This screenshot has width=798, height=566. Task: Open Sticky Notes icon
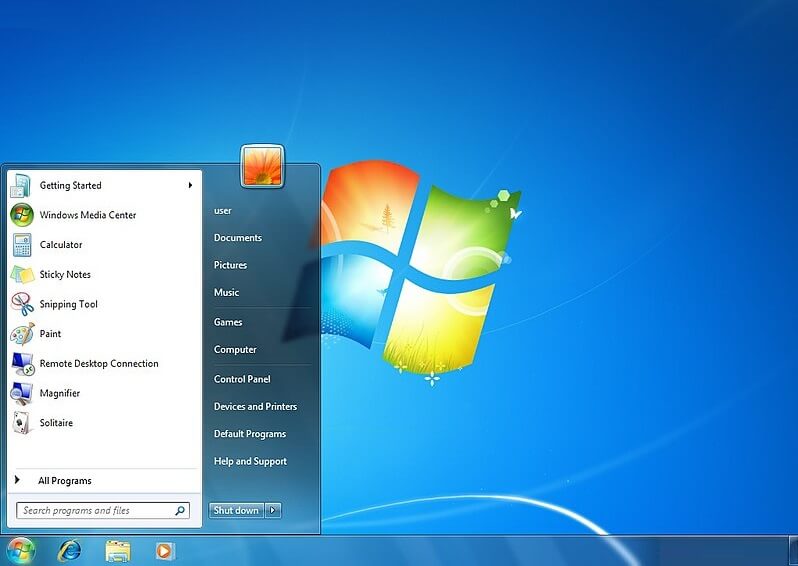click(x=22, y=274)
